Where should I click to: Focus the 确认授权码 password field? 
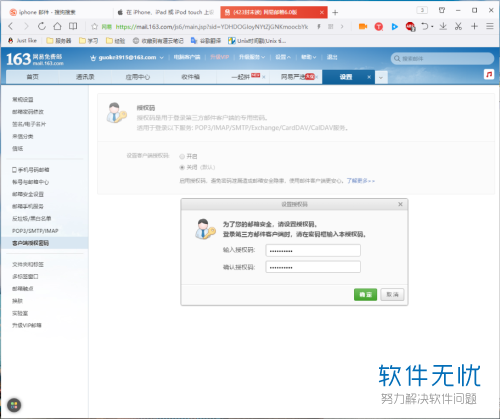coord(313,267)
